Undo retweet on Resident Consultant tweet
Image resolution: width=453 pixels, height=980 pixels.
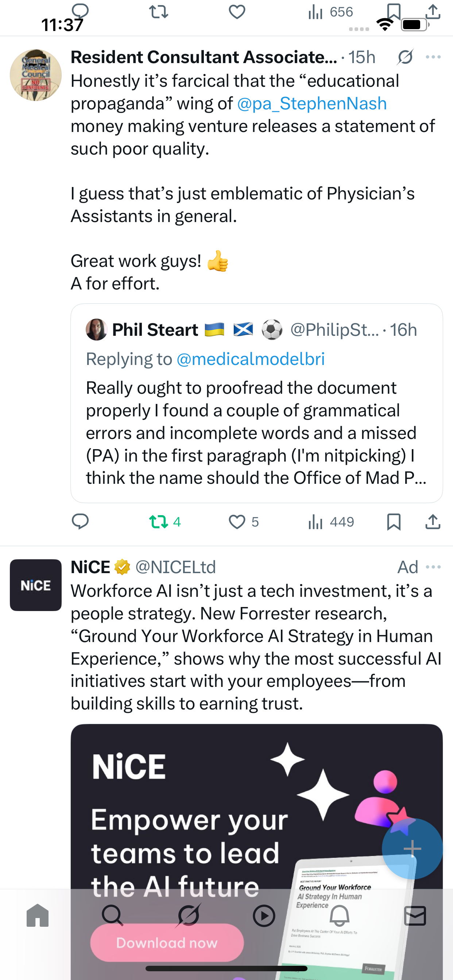point(159,522)
